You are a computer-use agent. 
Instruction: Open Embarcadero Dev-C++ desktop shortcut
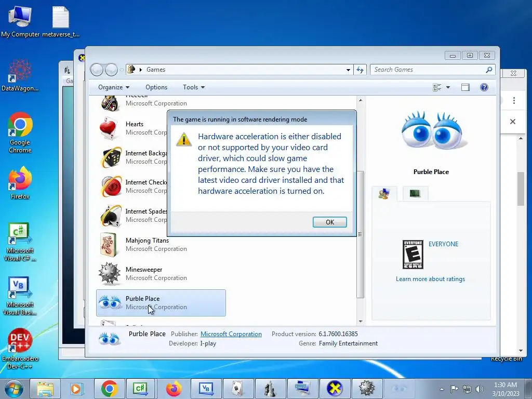20,349
